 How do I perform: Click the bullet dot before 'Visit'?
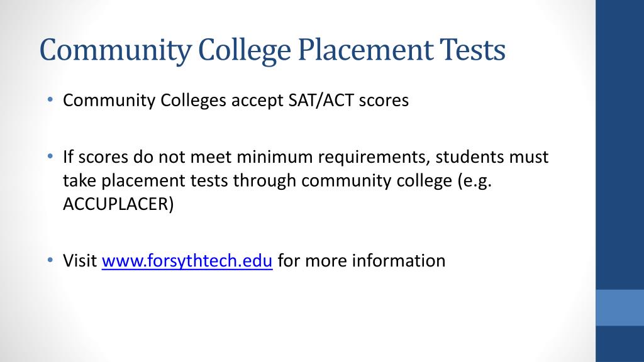[x=50, y=260]
